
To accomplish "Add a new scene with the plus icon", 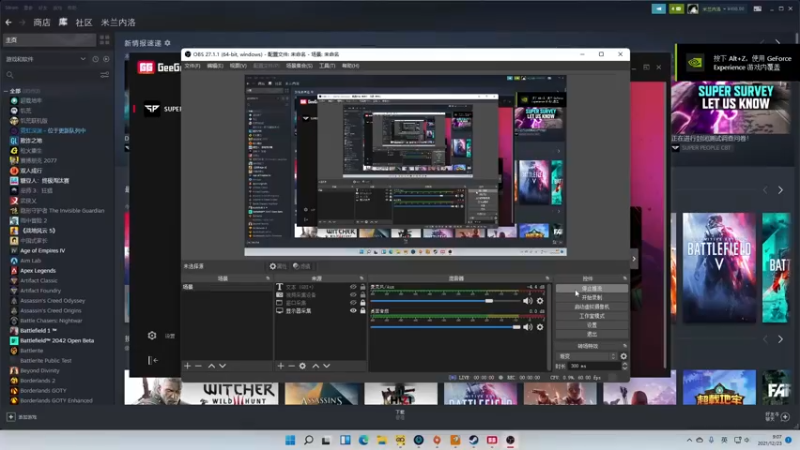I will coord(187,366).
